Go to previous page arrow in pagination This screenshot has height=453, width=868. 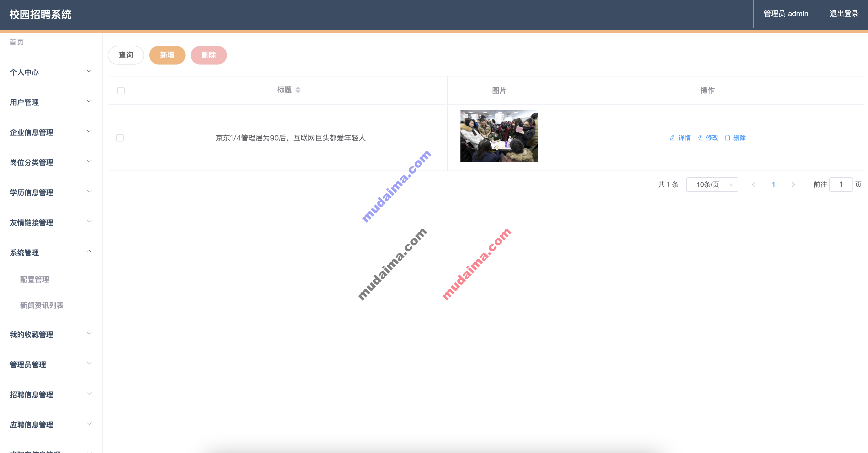pyautogui.click(x=753, y=185)
